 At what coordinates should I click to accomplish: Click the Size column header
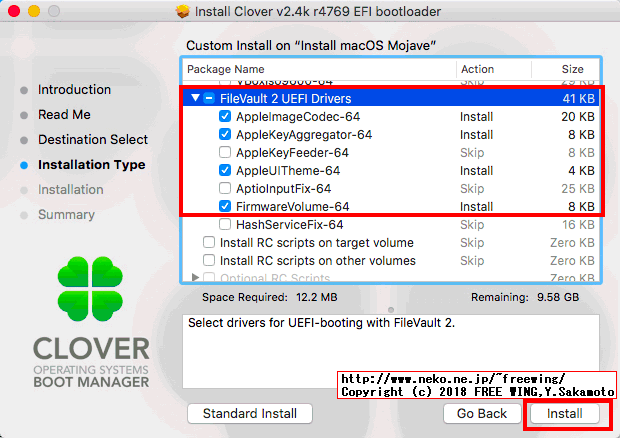(x=572, y=69)
